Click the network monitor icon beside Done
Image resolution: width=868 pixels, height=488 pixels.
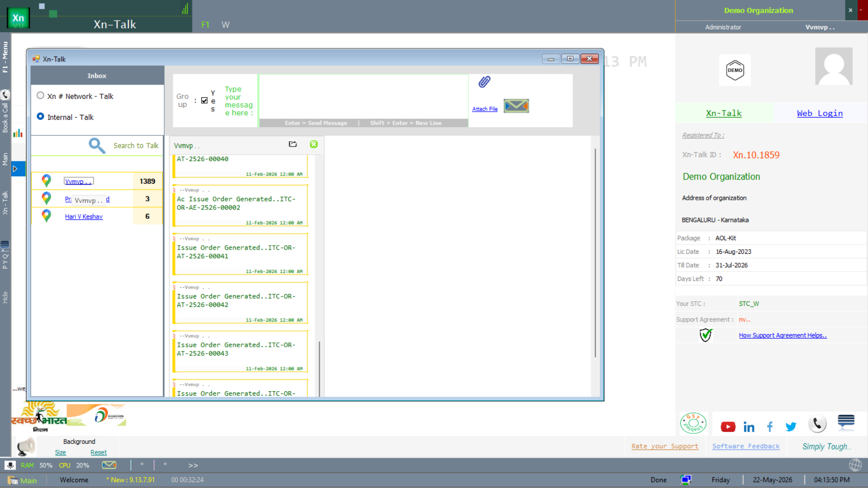[686, 480]
